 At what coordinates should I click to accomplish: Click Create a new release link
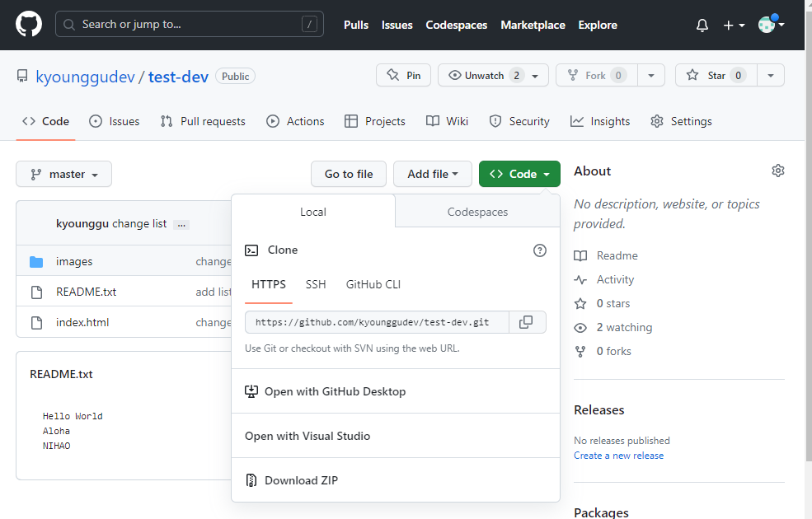tap(618, 456)
